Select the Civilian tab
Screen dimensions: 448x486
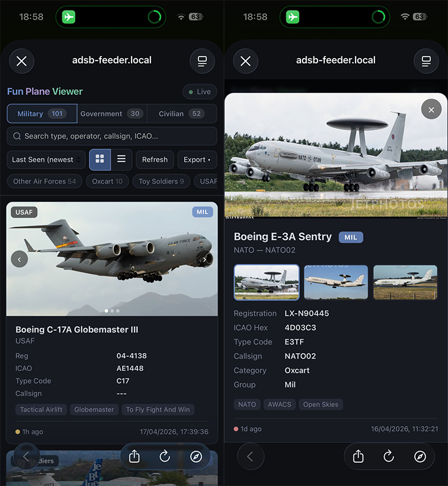pyautogui.click(x=182, y=114)
